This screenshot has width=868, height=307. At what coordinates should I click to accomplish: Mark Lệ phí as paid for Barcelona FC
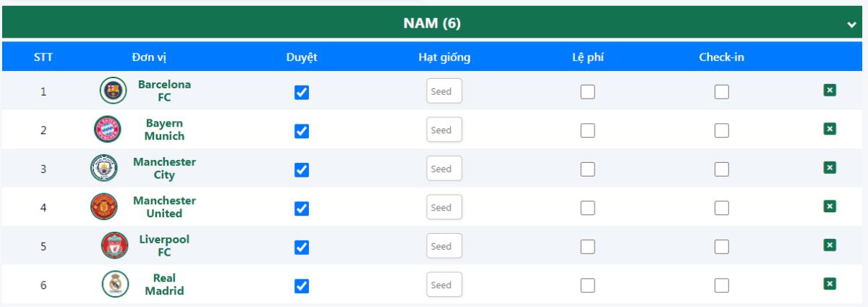[x=587, y=91]
